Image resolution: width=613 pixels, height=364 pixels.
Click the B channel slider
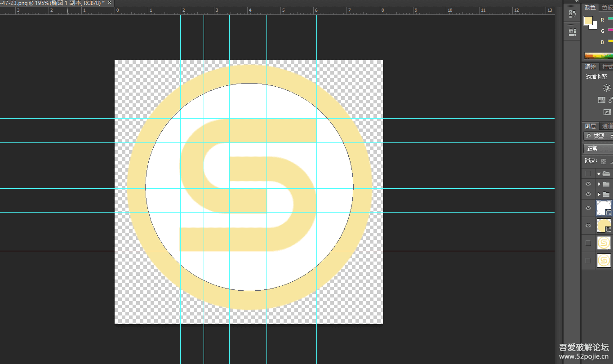[610, 41]
